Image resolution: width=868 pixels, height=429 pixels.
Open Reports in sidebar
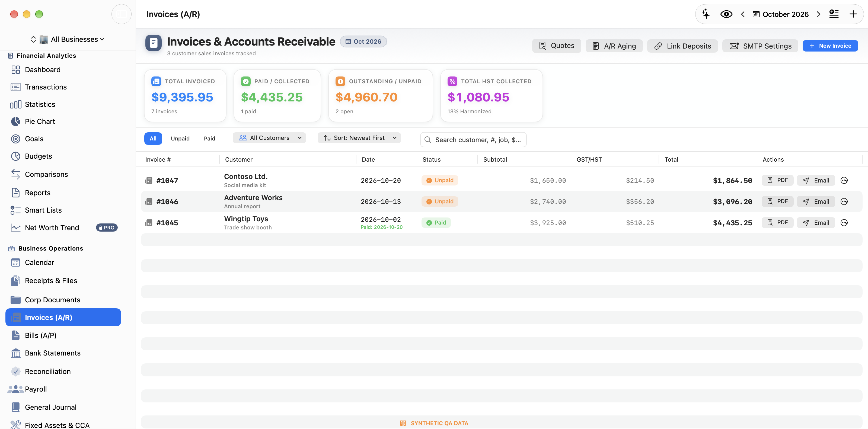(63, 193)
